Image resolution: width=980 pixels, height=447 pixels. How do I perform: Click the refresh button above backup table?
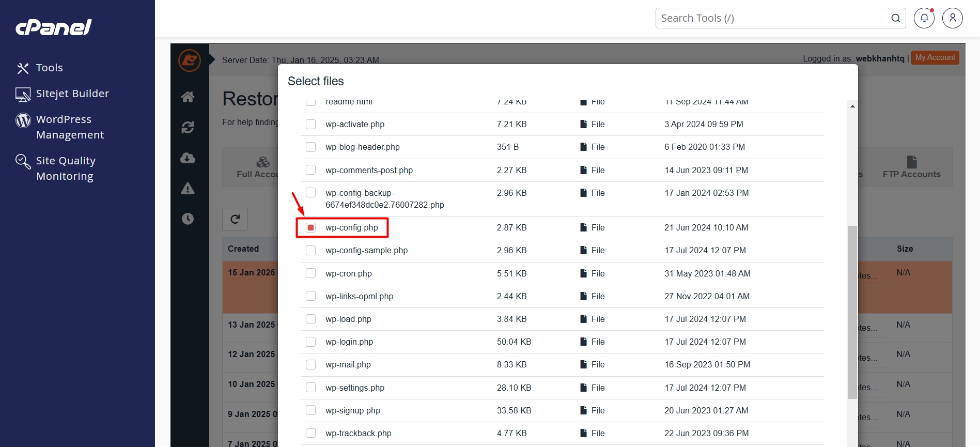click(x=235, y=220)
